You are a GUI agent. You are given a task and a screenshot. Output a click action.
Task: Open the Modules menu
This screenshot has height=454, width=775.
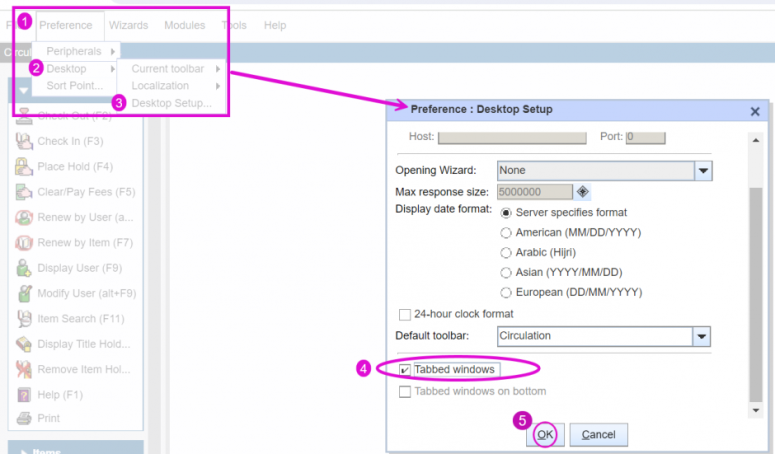point(184,25)
